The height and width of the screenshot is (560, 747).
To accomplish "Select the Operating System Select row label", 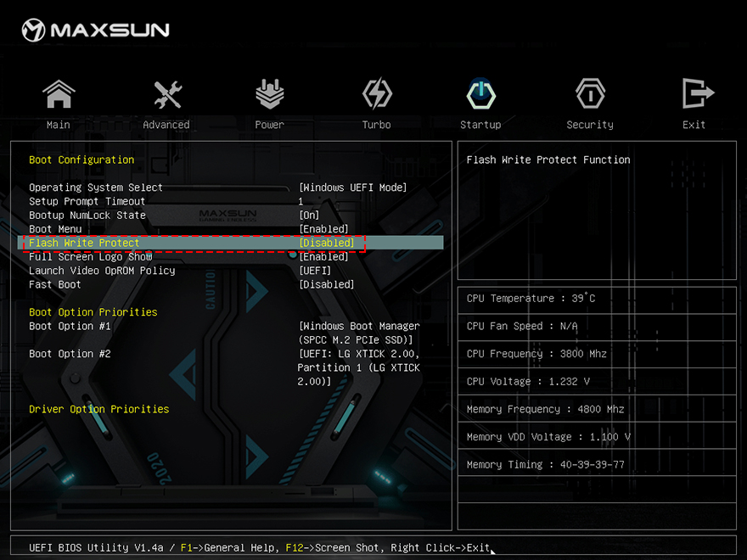I will (96, 188).
